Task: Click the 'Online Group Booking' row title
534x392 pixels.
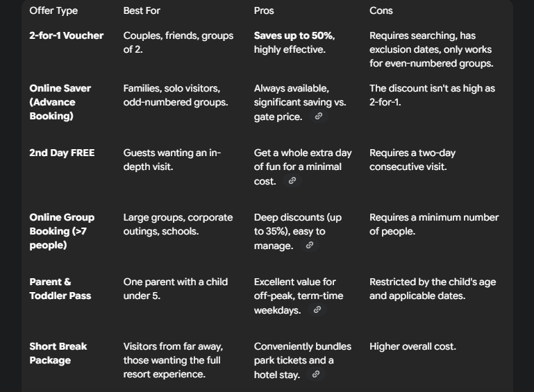Action: point(62,231)
